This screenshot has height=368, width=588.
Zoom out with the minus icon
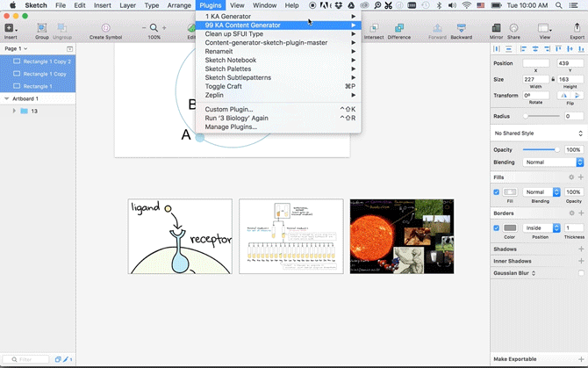tap(144, 28)
